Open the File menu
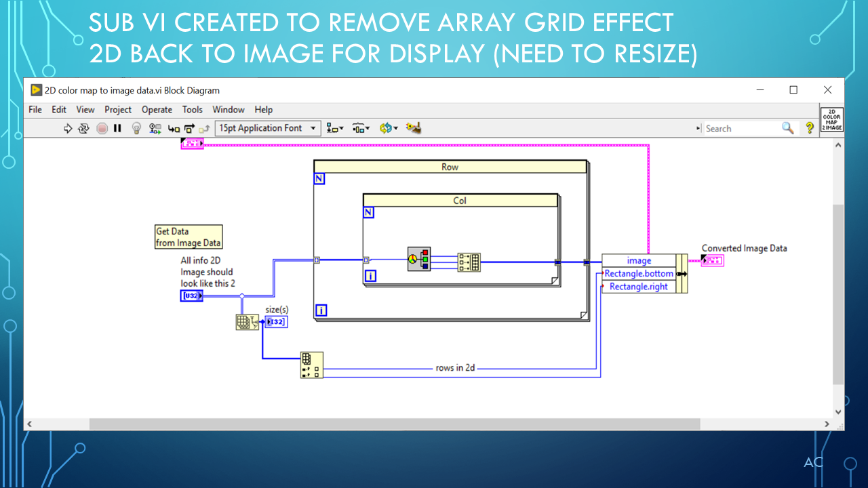868x488 pixels. click(x=35, y=109)
